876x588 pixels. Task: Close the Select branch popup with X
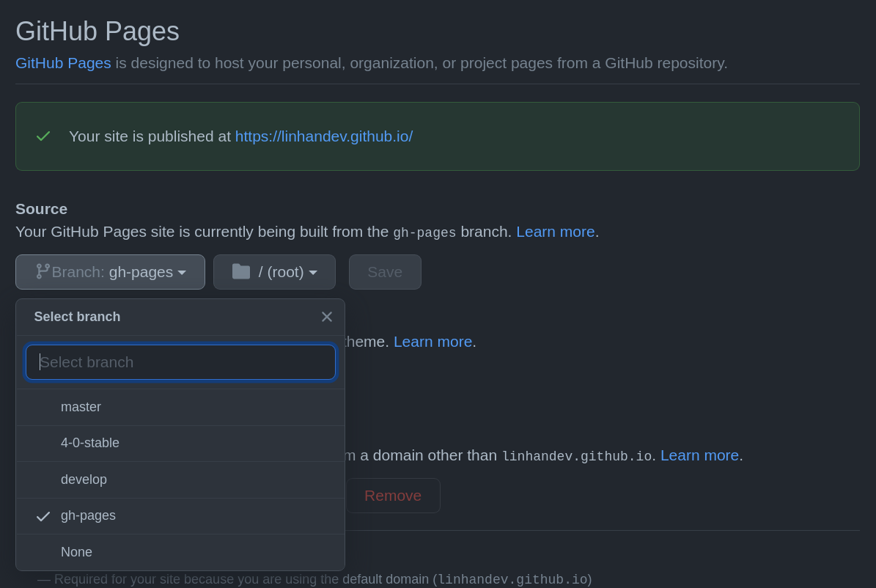[x=327, y=317]
